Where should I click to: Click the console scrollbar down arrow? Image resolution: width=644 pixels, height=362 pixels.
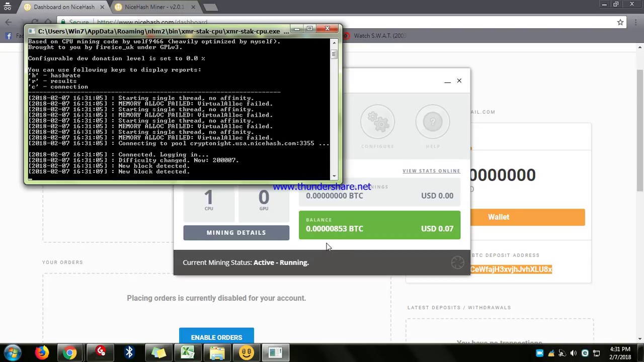334,176
